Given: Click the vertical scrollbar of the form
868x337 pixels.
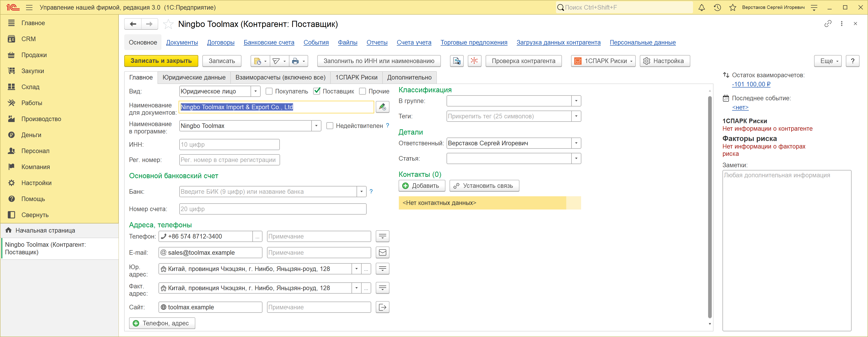Looking at the screenshot, I should click(x=710, y=207).
